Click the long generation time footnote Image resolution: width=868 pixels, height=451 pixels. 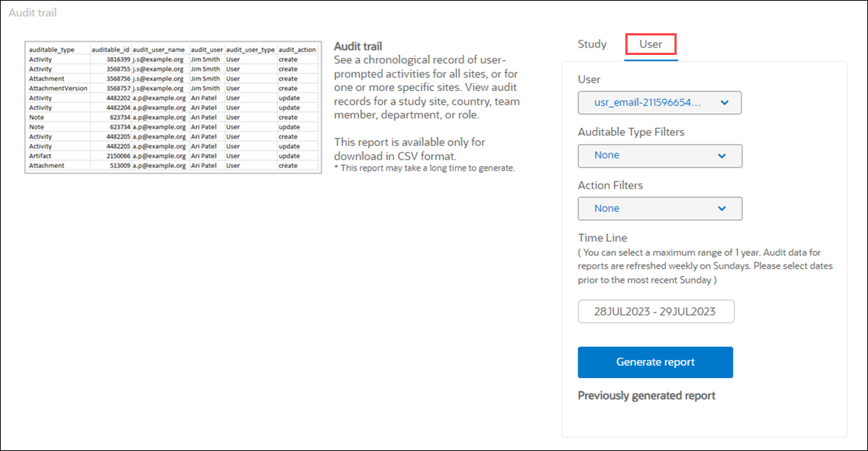click(x=424, y=168)
